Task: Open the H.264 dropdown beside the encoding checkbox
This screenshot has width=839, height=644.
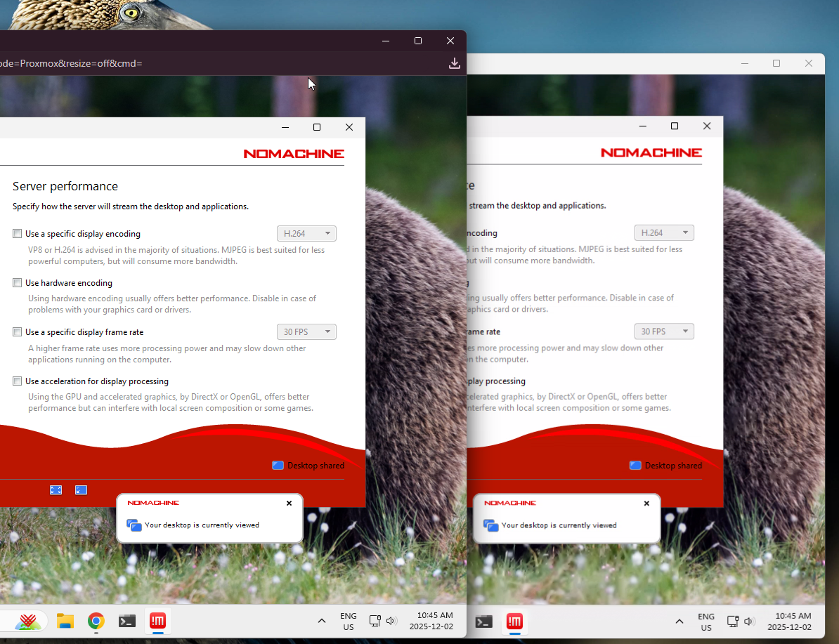Action: coord(306,234)
